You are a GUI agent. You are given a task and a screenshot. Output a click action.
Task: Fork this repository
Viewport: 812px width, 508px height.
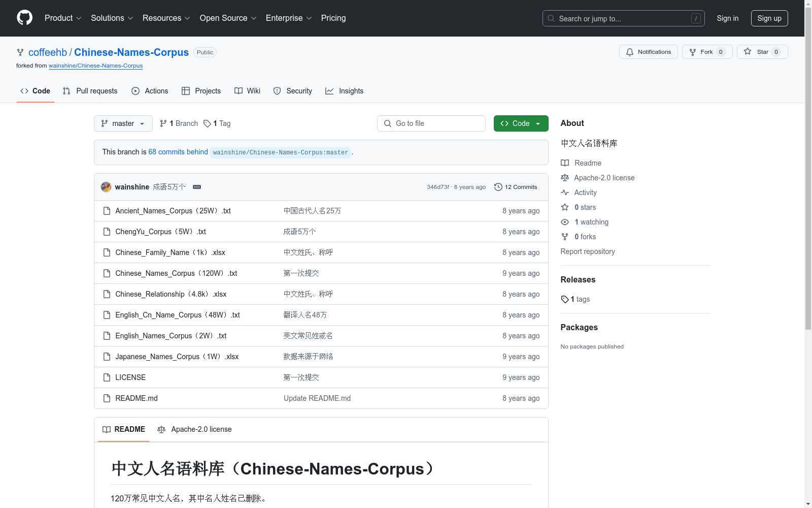[x=707, y=52]
